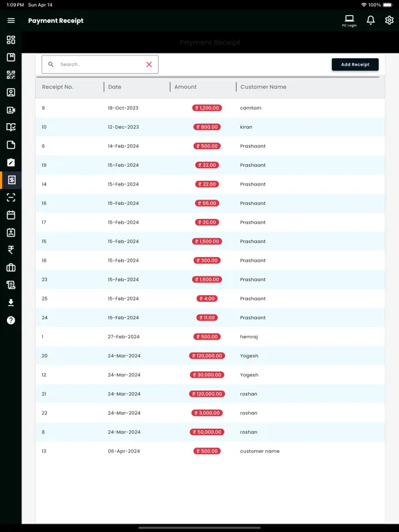399x532 pixels.
Task: Open the scroll list icon in sidebar
Action: tap(11, 285)
